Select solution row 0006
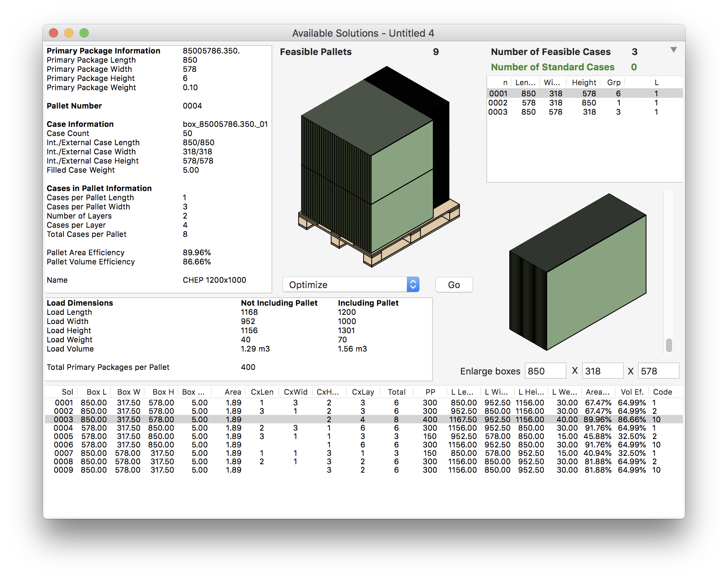The width and height of the screenshot is (728, 580). click(x=364, y=445)
